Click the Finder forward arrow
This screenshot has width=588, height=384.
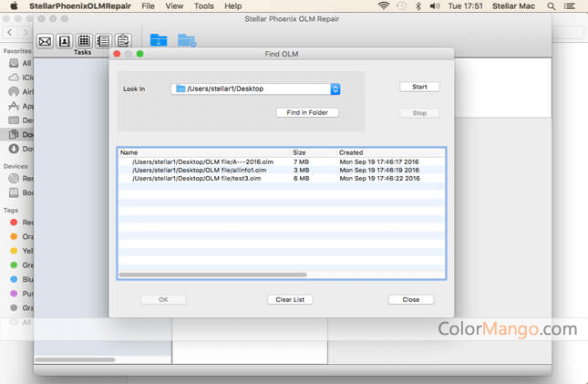(26, 33)
